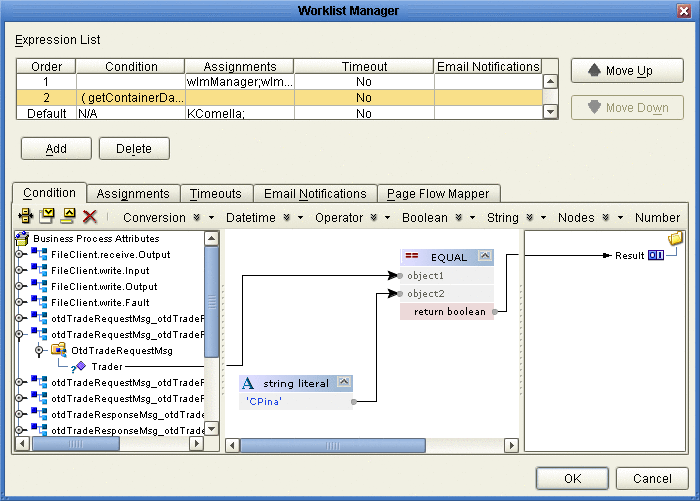Screen dimensions: 700x501
Task: Click the FileClient.receive.Output node icon
Action: click(39, 254)
